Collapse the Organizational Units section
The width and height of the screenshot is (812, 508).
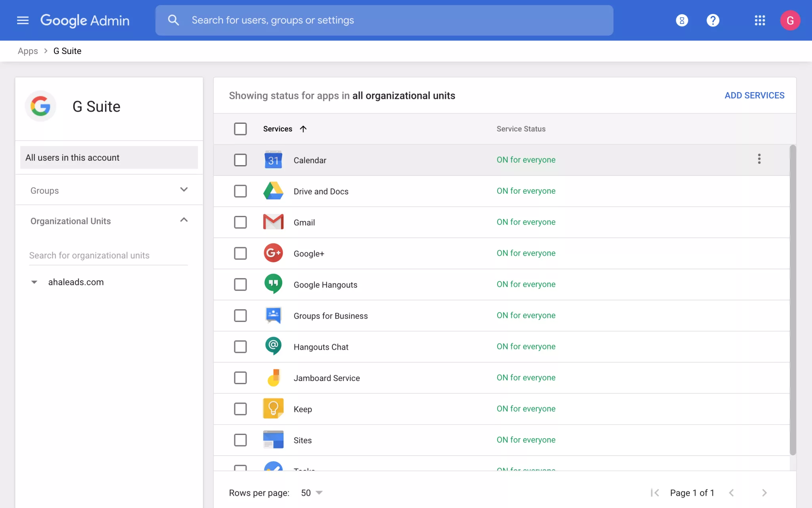[x=184, y=220]
